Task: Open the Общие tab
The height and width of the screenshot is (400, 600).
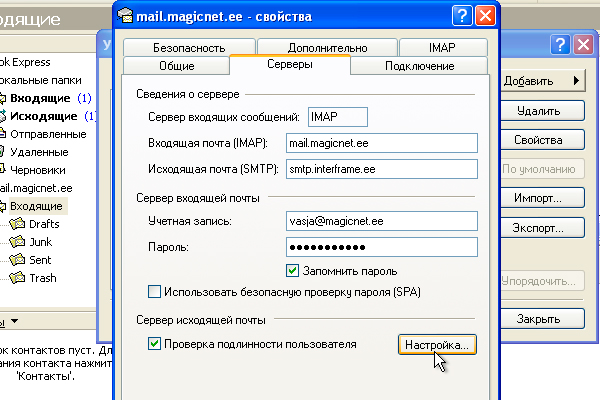Action: (177, 65)
